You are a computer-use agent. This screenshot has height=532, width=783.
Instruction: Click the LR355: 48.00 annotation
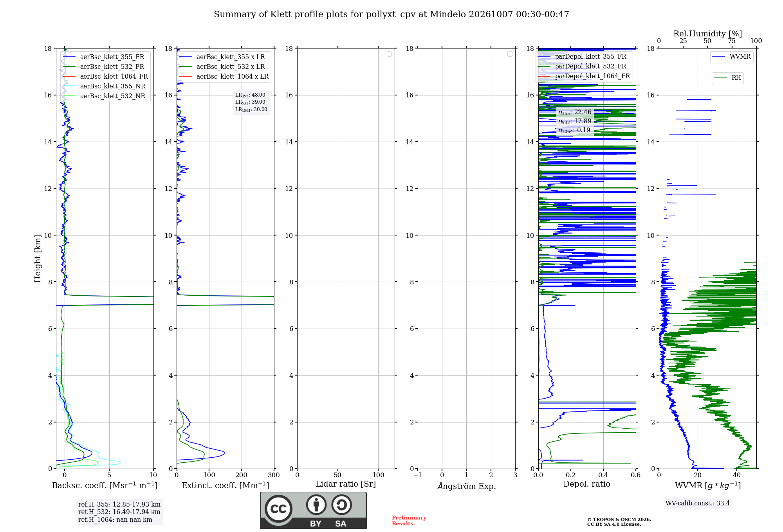point(250,95)
